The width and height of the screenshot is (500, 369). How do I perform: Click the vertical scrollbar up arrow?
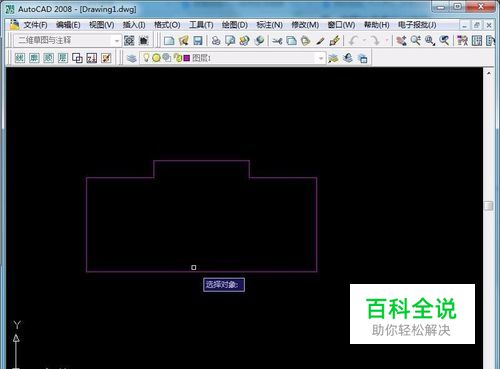[489, 73]
